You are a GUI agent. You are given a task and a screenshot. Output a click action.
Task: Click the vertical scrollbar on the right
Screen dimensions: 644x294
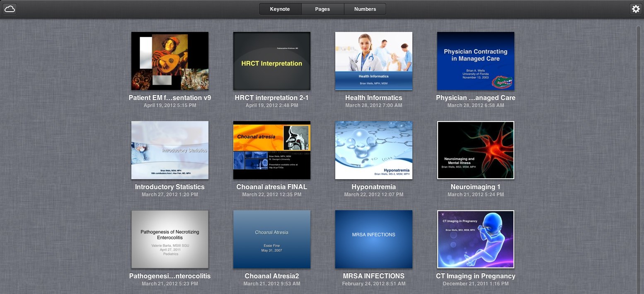[x=639, y=158]
